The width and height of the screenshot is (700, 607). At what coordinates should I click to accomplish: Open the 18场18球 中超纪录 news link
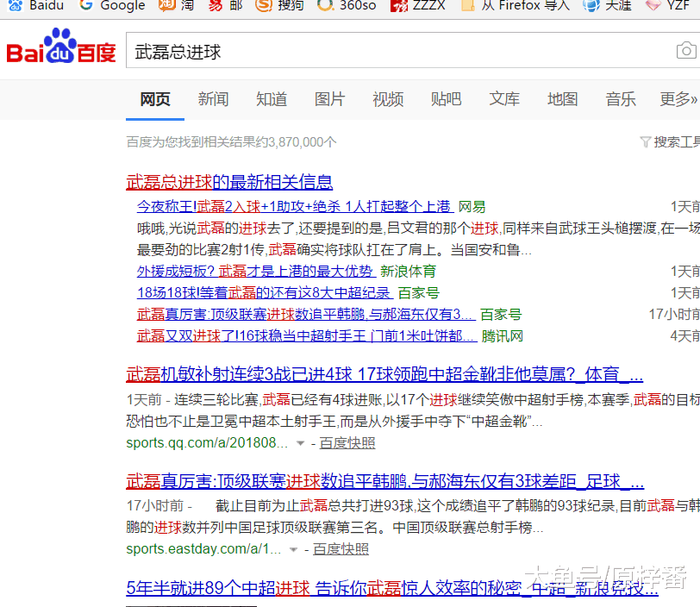click(264, 293)
